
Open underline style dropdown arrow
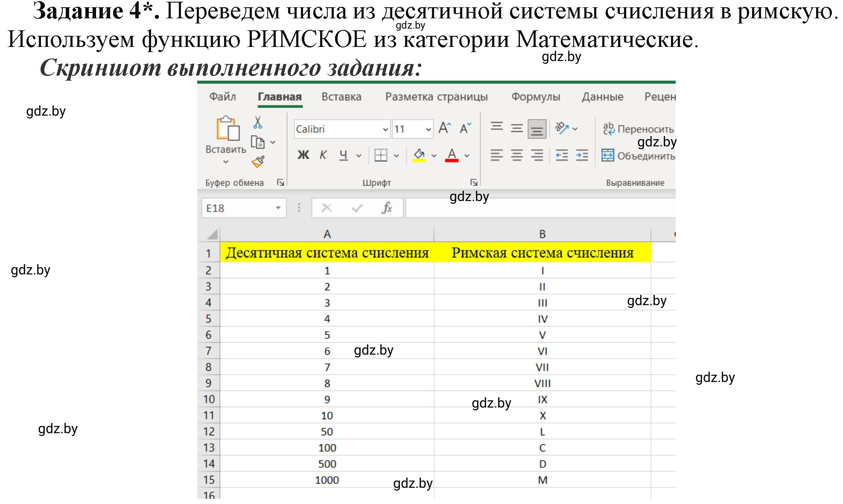[359, 156]
